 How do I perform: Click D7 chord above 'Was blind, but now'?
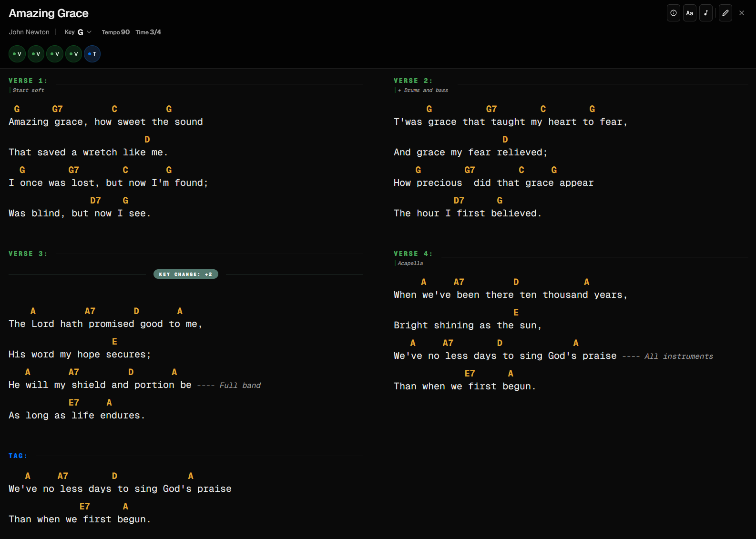pyautogui.click(x=96, y=201)
